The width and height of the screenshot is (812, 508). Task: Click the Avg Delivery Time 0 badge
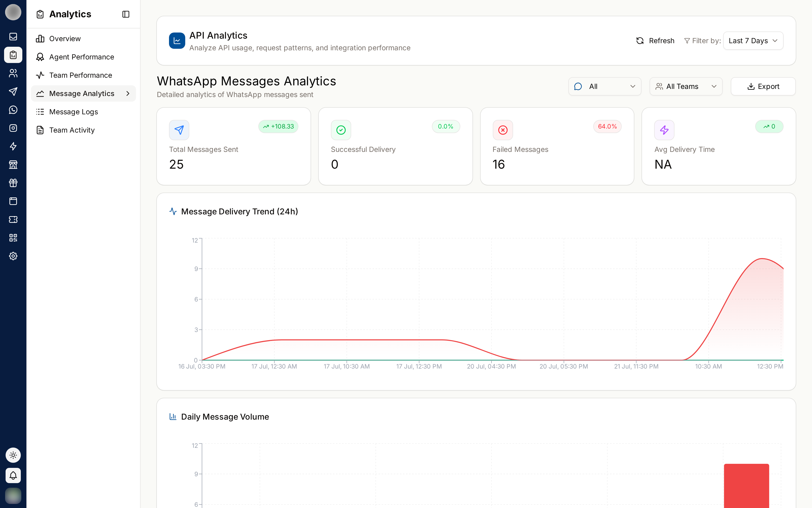[769, 126]
